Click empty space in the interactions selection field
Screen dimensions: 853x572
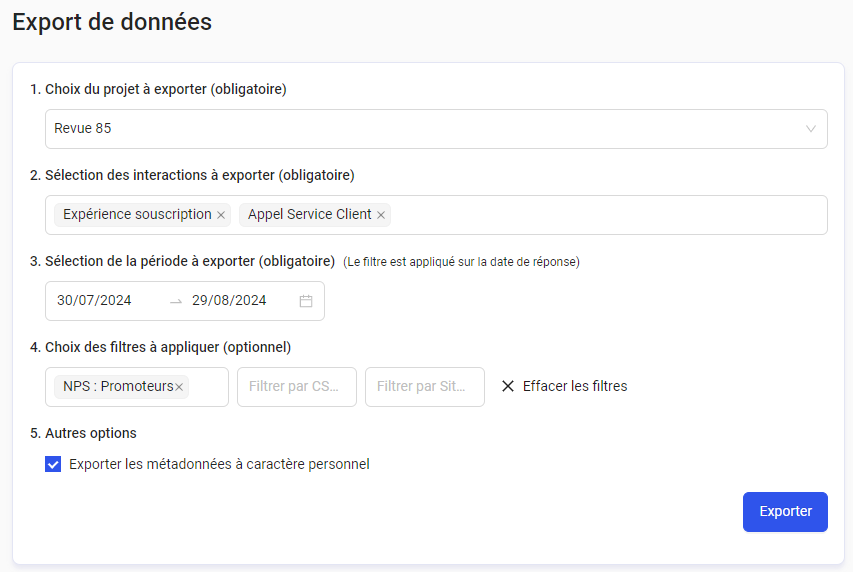(600, 215)
